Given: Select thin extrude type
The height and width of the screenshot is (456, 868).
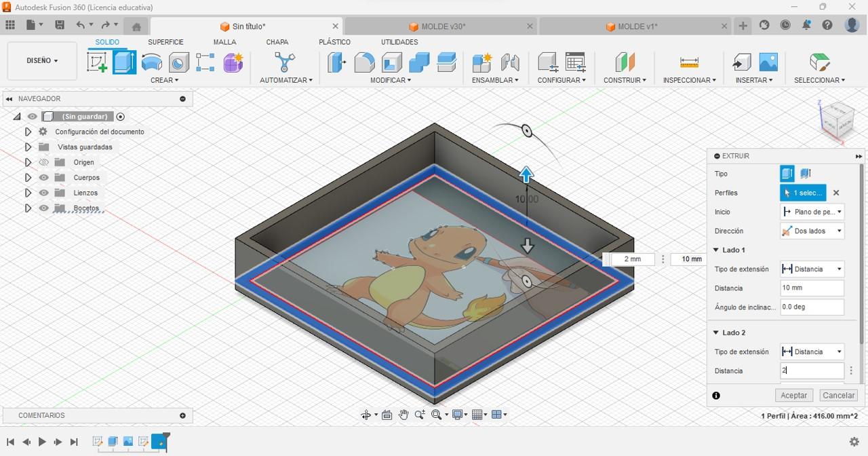Looking at the screenshot, I should (805, 174).
